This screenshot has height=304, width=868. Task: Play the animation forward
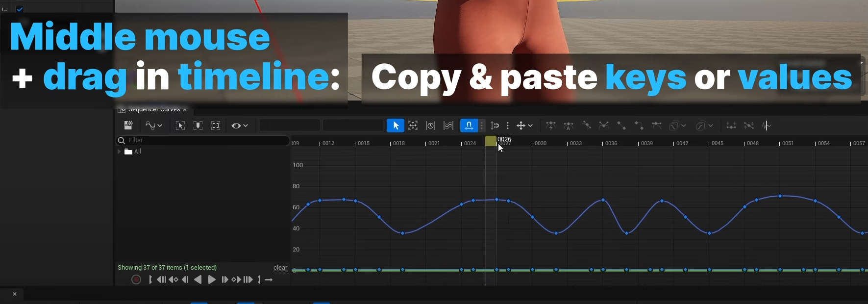pos(212,279)
